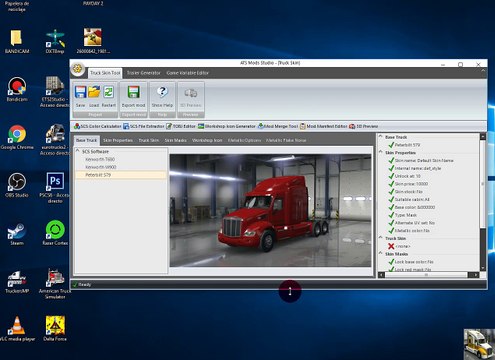The height and width of the screenshot is (360, 495).
Task: Open TOBJ Editor tool
Action: (x=181, y=126)
